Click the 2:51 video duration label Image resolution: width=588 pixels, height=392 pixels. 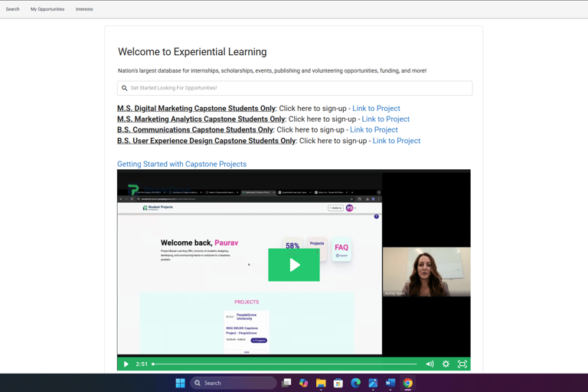click(142, 364)
